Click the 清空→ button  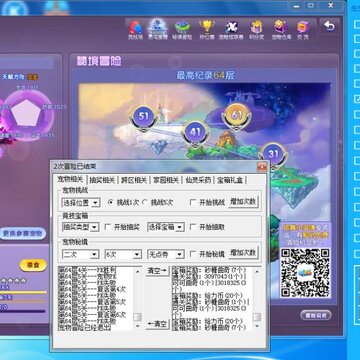pyautogui.click(x=157, y=271)
